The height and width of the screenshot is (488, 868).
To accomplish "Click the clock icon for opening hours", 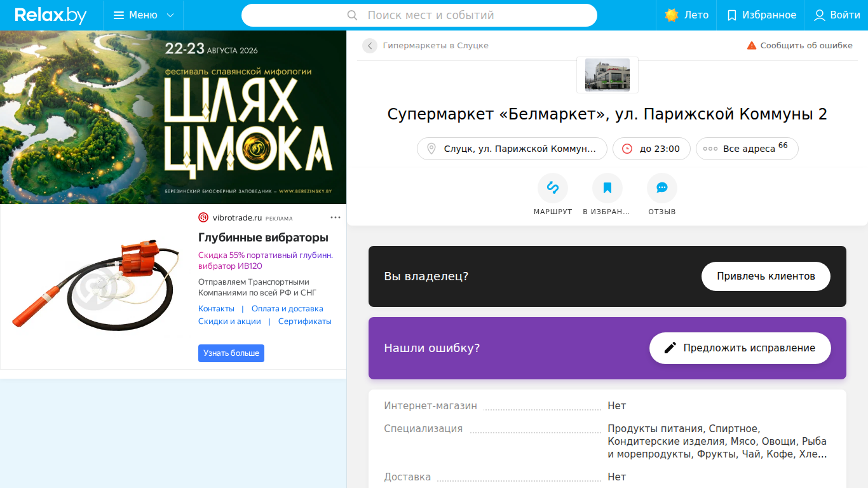I will coord(627,149).
